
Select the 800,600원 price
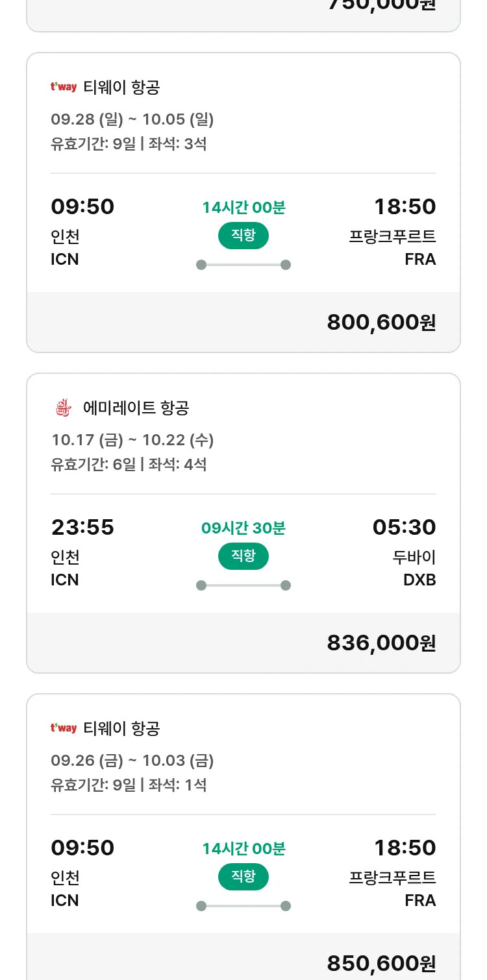click(x=381, y=323)
